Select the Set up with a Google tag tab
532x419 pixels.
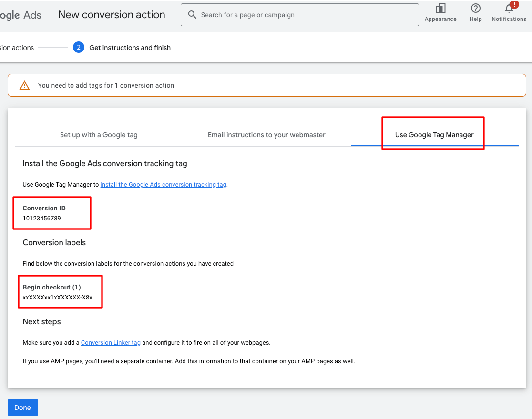pos(99,135)
